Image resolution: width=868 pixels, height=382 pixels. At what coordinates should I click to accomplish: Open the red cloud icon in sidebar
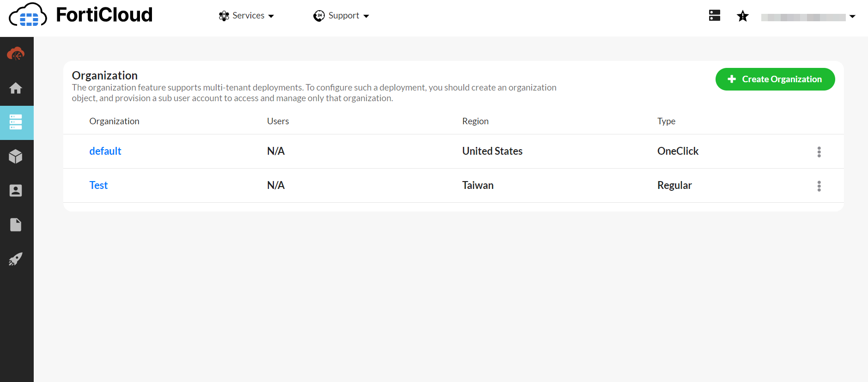16,54
